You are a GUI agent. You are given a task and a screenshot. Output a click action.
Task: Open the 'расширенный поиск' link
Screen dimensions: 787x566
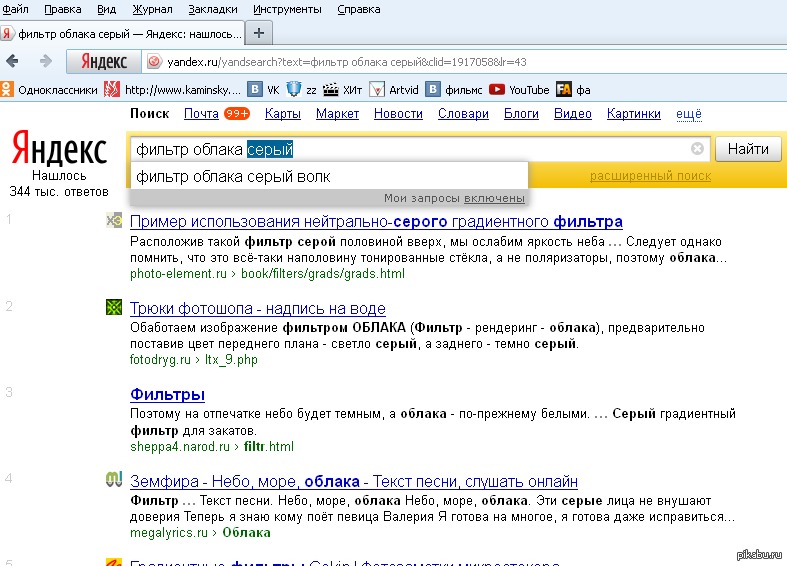pyautogui.click(x=650, y=177)
